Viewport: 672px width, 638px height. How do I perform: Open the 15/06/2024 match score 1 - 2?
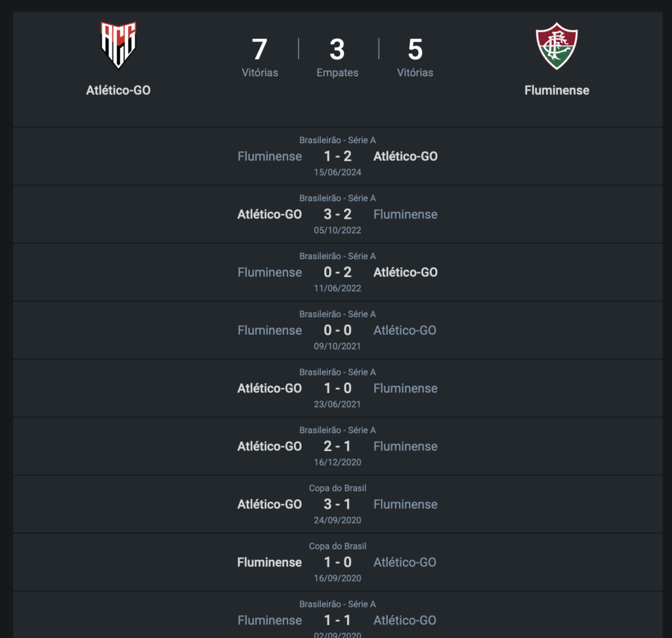(337, 156)
